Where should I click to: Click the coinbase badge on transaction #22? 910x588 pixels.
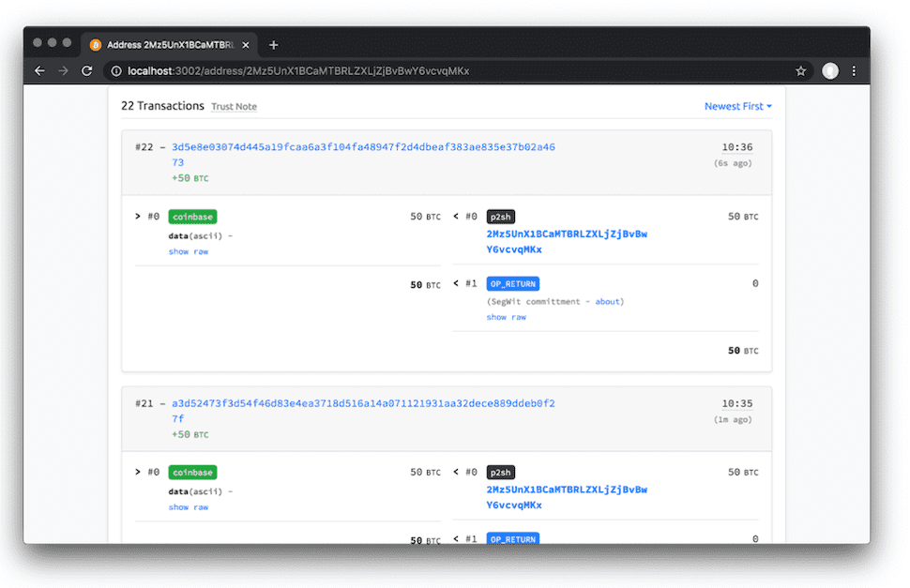192,216
